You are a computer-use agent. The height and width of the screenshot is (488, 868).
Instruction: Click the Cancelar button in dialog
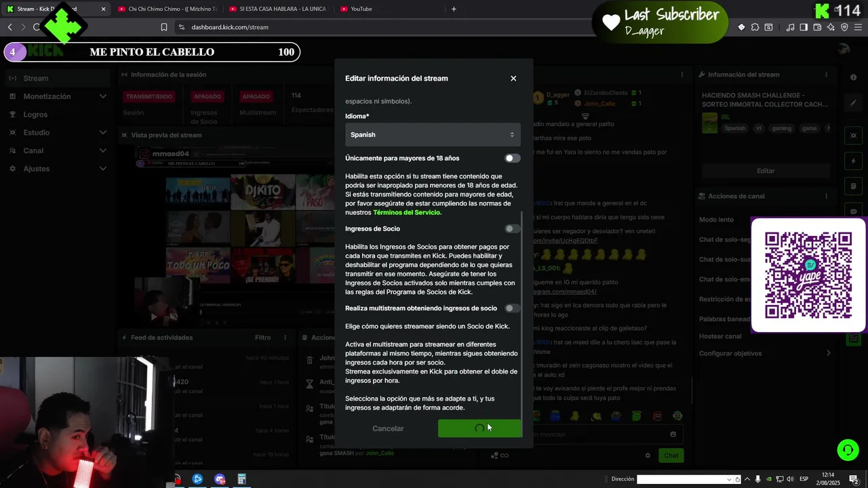coord(388,428)
